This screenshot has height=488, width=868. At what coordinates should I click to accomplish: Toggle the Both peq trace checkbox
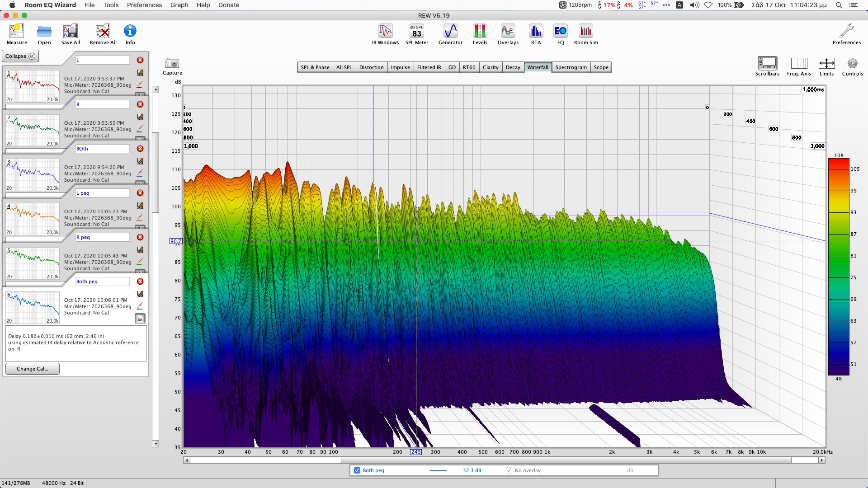pos(357,470)
